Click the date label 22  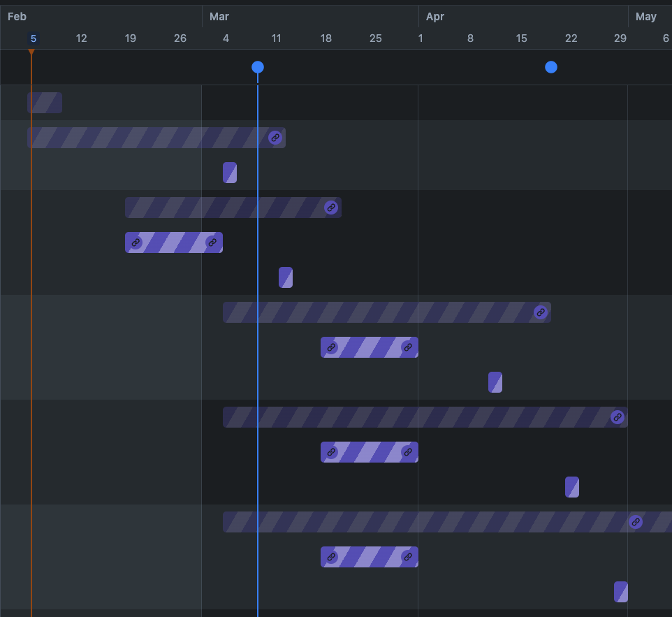571,38
